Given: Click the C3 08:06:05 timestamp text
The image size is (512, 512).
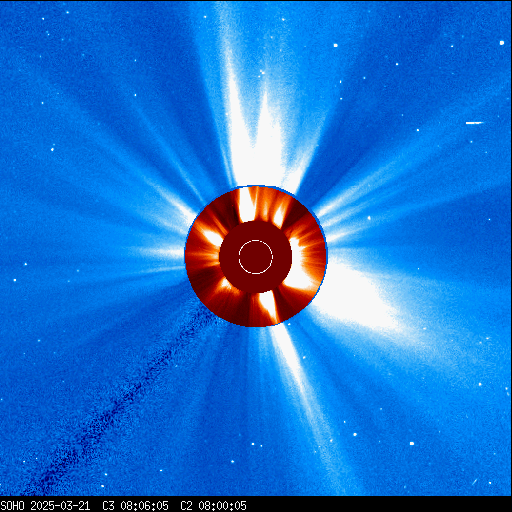Looking at the screenshot, I should (135, 506).
